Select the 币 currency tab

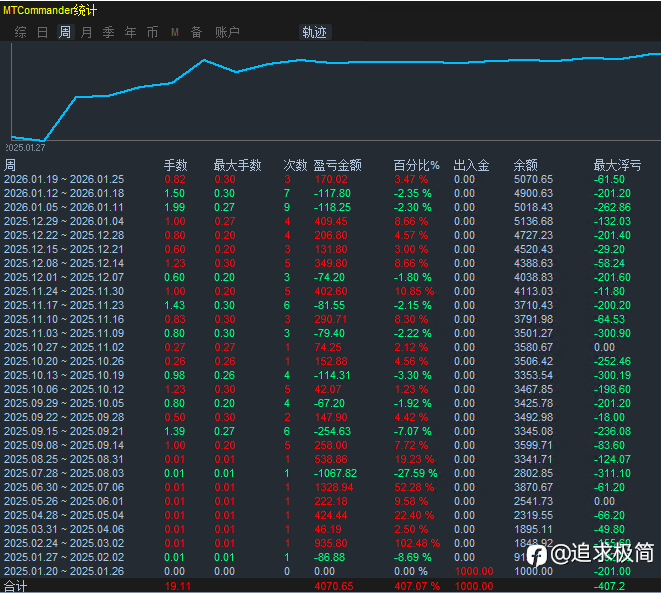153,32
